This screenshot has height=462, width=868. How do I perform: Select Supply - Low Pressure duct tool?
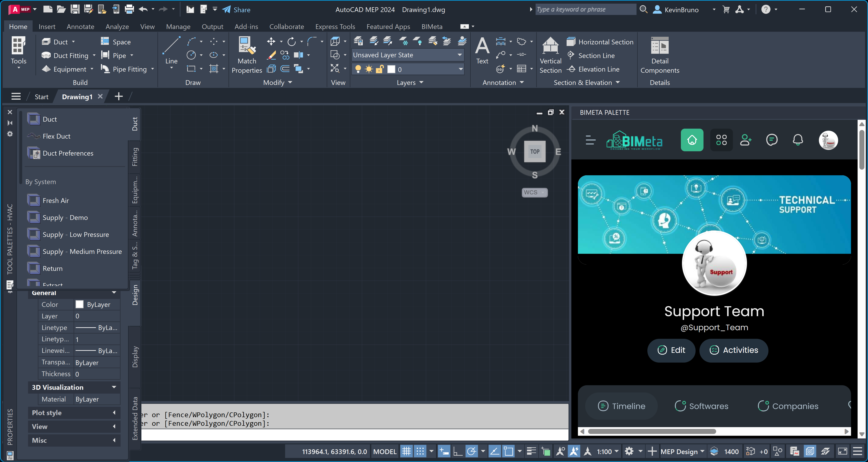[x=68, y=235]
